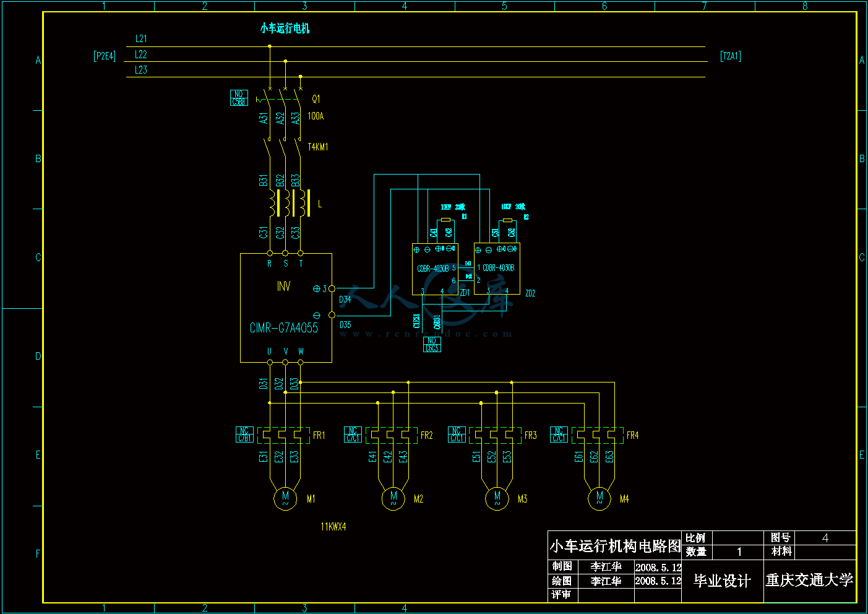Click the 制图 label in the title block
The image size is (868, 614).
click(562, 566)
